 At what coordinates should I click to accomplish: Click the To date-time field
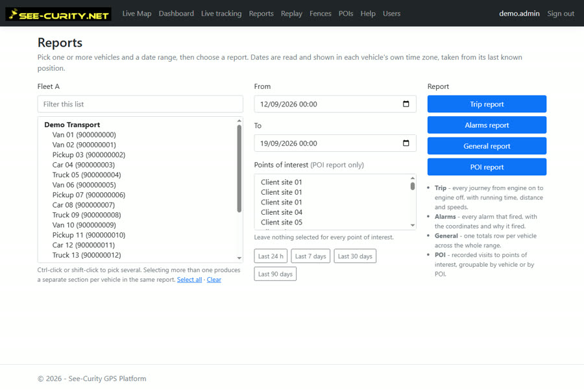[x=335, y=143]
